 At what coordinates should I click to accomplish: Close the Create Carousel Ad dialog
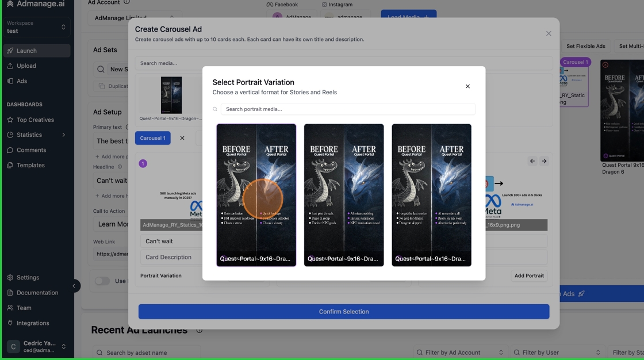pos(549,34)
